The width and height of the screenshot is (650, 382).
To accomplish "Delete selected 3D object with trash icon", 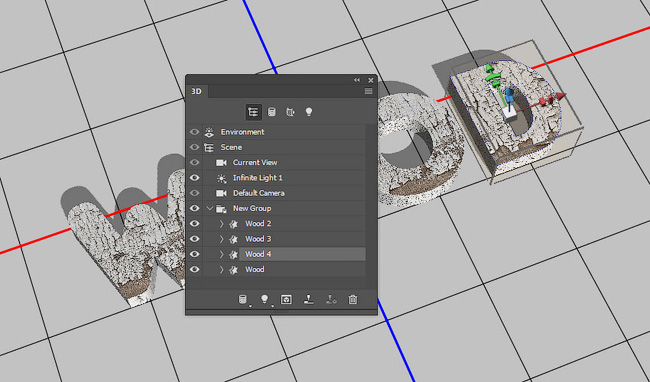I will point(352,299).
